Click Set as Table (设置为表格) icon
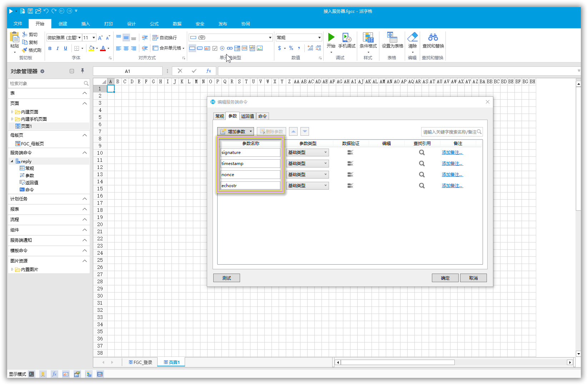This screenshot has width=588, height=385. [392, 37]
